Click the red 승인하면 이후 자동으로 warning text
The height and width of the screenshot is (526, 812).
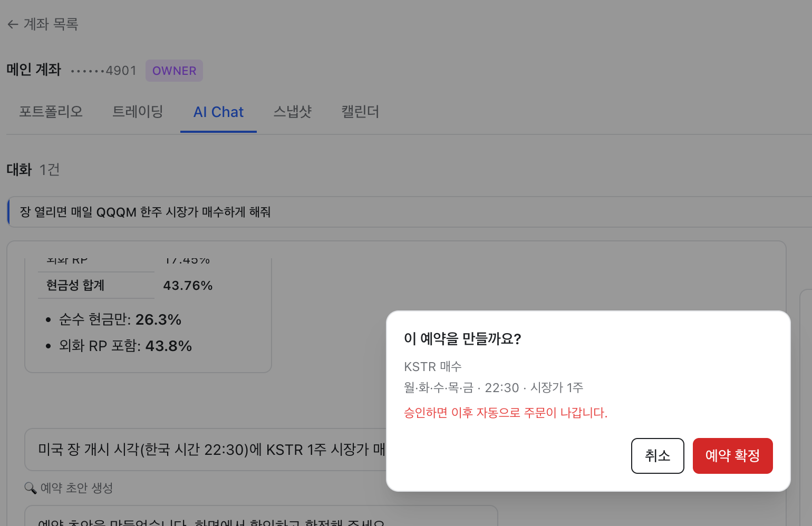click(506, 413)
